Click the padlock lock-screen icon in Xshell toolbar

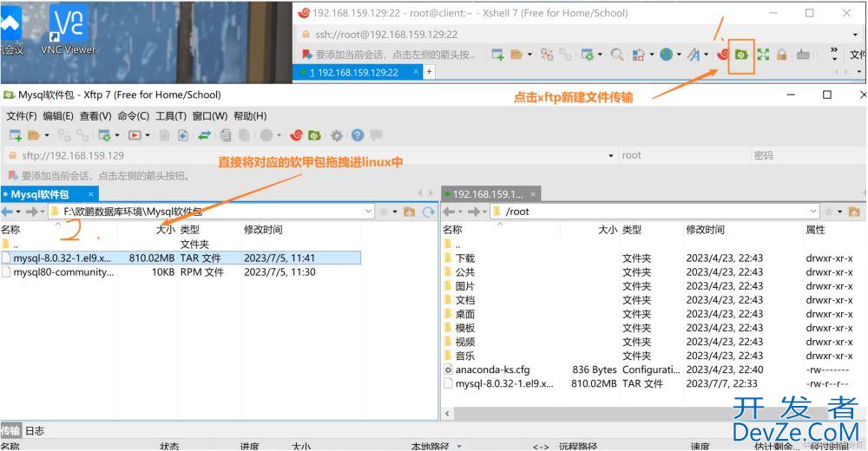click(782, 55)
